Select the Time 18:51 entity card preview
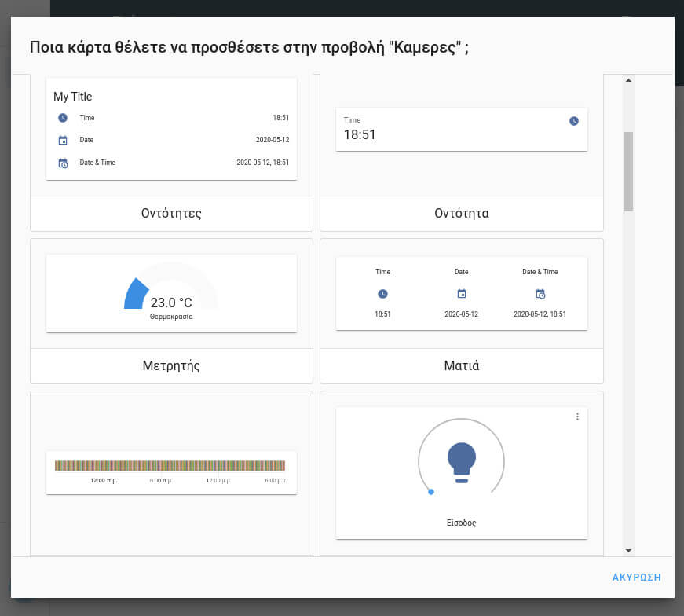 pos(462,130)
